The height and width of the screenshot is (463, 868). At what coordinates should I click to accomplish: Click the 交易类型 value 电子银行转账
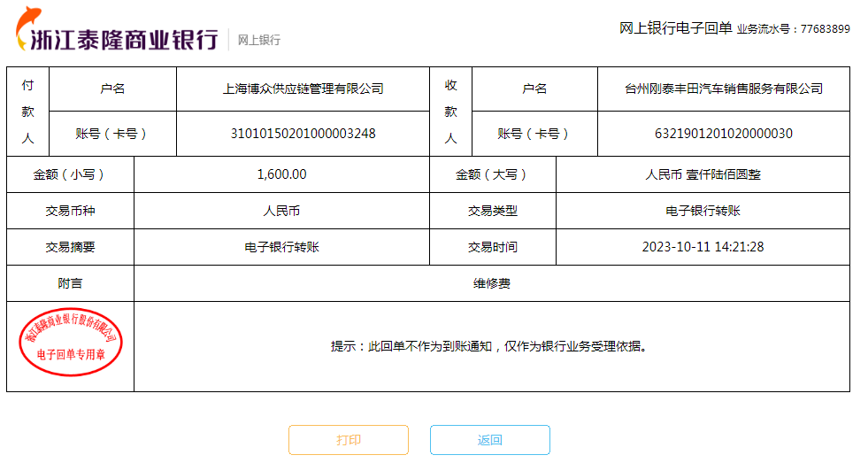[703, 211]
